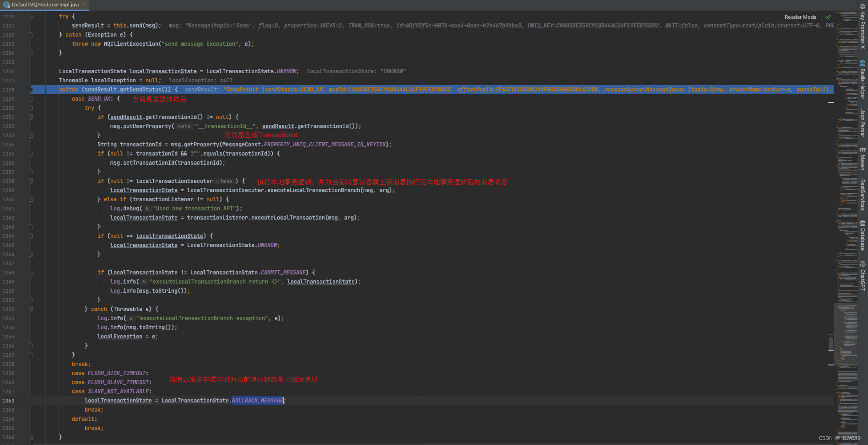Open the Key Promoter X side tab label

863,30
